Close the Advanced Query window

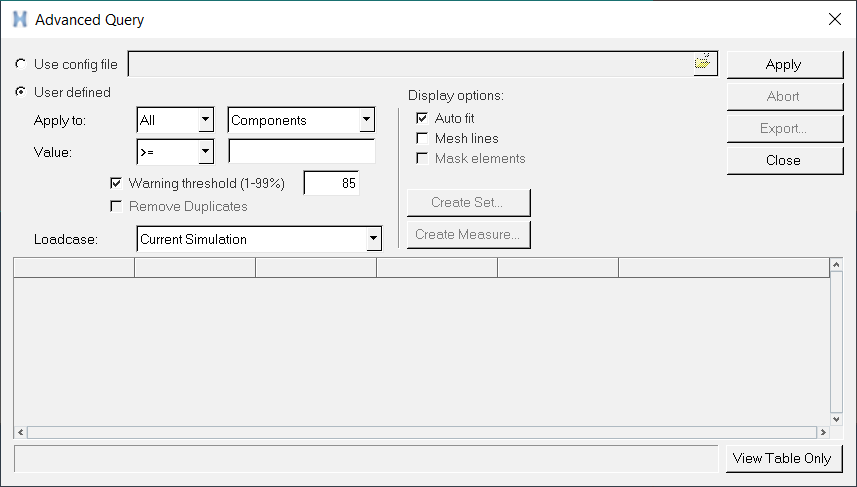835,19
